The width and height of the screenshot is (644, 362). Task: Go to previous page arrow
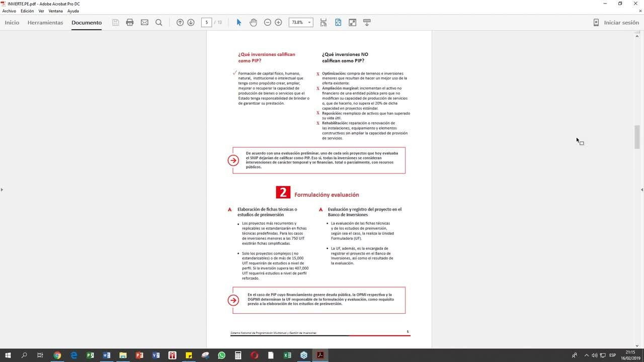point(180,23)
